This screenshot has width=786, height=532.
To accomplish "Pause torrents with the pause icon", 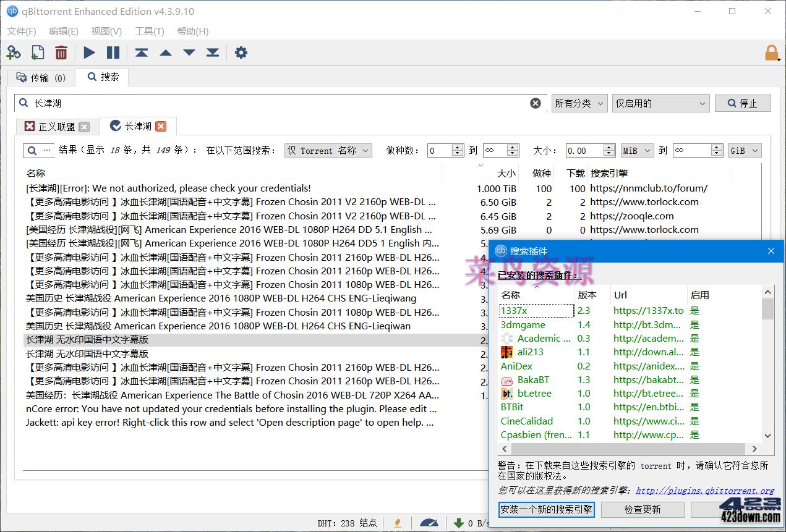I will point(114,53).
